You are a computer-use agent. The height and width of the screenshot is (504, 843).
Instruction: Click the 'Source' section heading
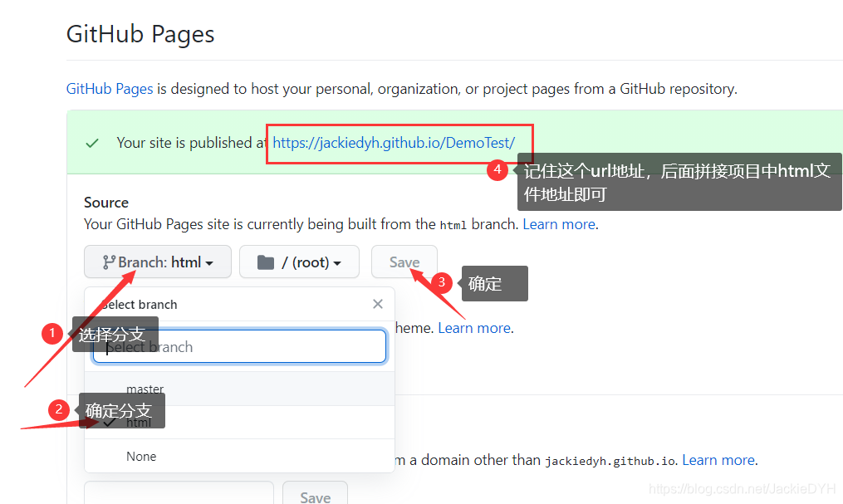106,203
